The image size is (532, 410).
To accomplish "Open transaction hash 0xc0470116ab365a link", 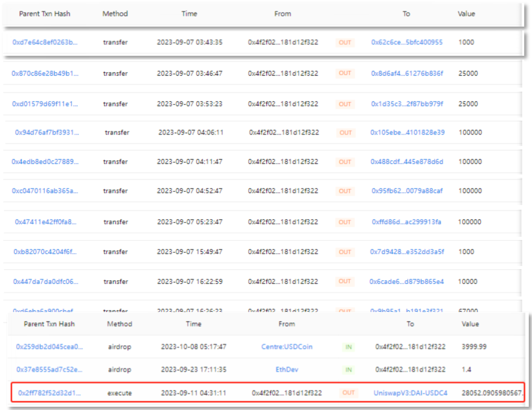I will 45,191.
